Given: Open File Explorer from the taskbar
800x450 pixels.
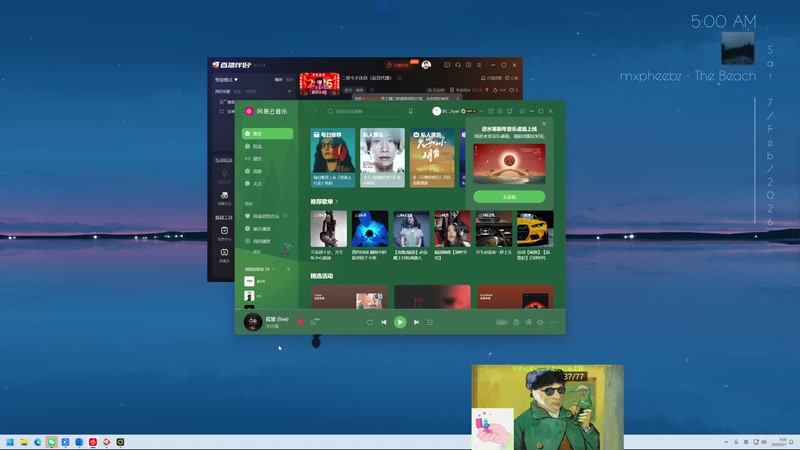Looking at the screenshot, I should pos(24,442).
